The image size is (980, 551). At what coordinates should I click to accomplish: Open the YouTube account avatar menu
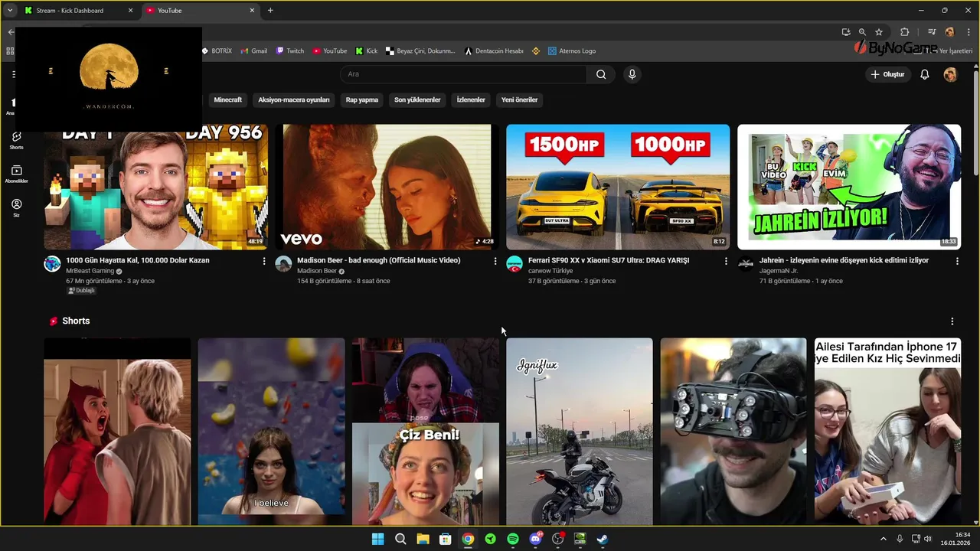click(950, 74)
